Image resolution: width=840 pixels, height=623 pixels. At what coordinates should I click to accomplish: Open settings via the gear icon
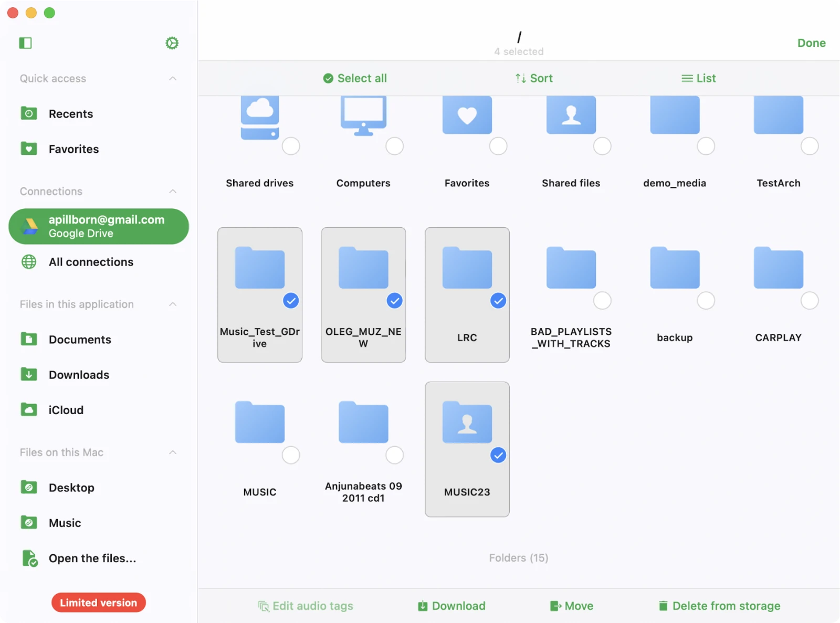[x=172, y=43]
